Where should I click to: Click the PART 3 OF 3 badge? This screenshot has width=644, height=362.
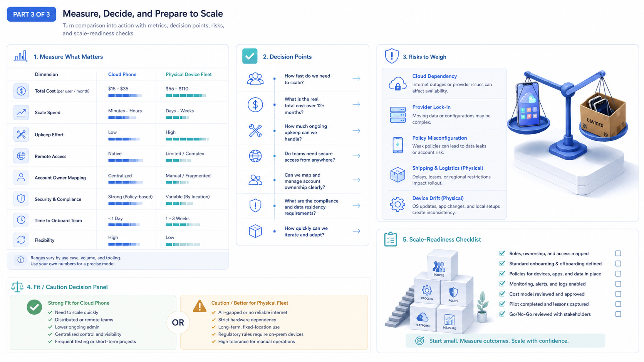[32, 14]
